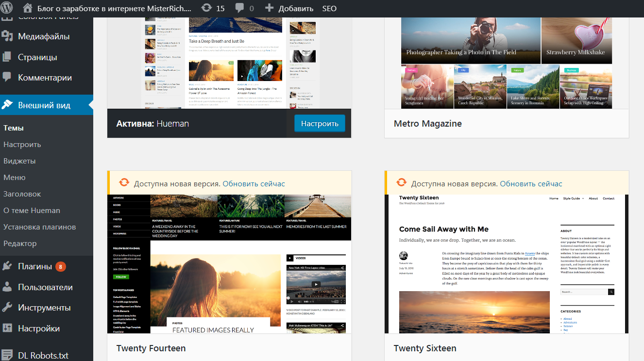Click the Инструменты wrench icon
Viewport: 644px width, 361px height.
tap(7, 307)
